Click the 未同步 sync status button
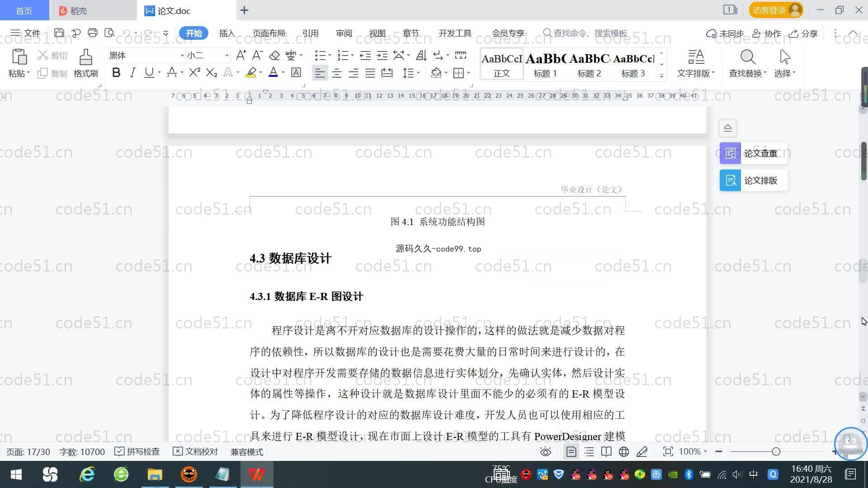868x488 pixels. (x=725, y=33)
